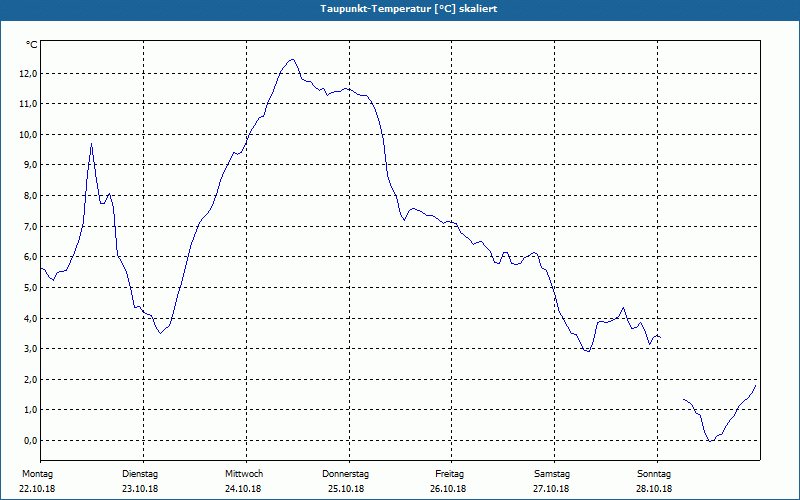Viewport: 800px width, 500px height.
Task: Click the °C unit label
Action: point(31,45)
